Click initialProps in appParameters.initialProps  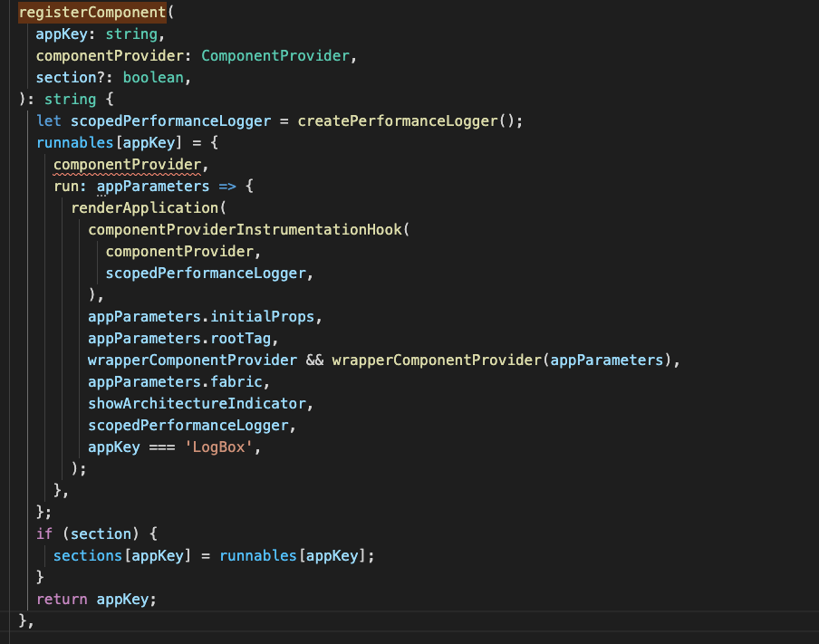point(272,317)
